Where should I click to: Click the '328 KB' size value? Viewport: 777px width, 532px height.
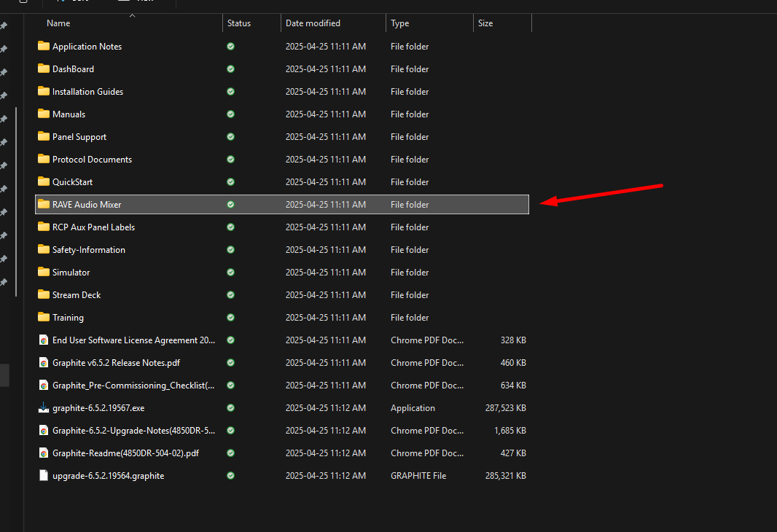point(513,340)
